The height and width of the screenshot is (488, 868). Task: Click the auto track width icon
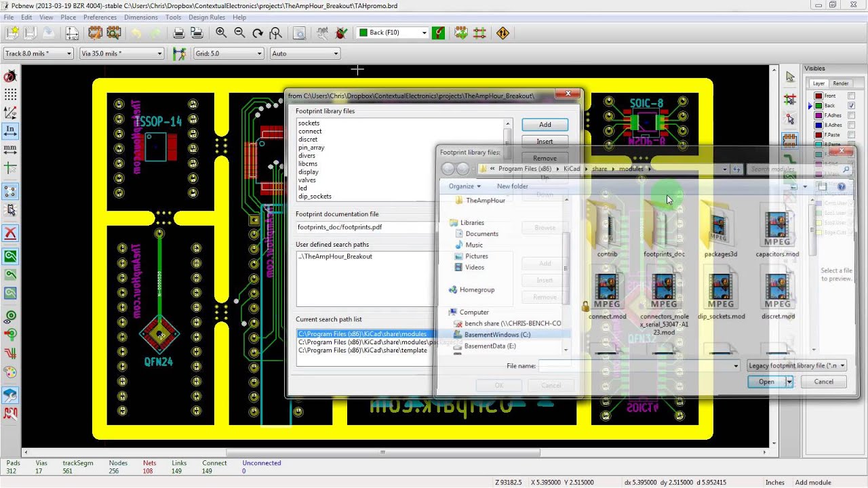(179, 54)
